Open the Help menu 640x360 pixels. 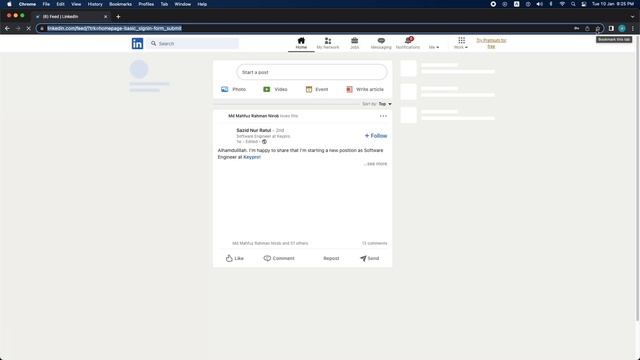point(202,4)
